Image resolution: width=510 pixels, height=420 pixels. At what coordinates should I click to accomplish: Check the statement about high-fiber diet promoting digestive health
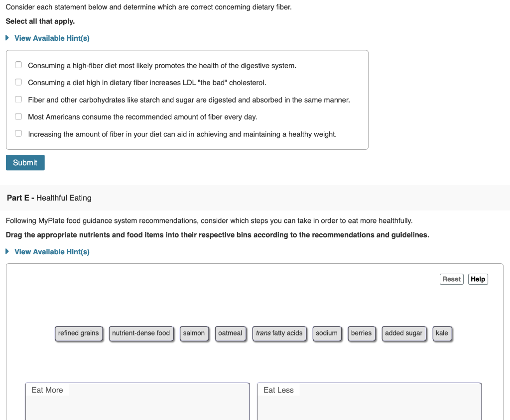[x=18, y=65]
